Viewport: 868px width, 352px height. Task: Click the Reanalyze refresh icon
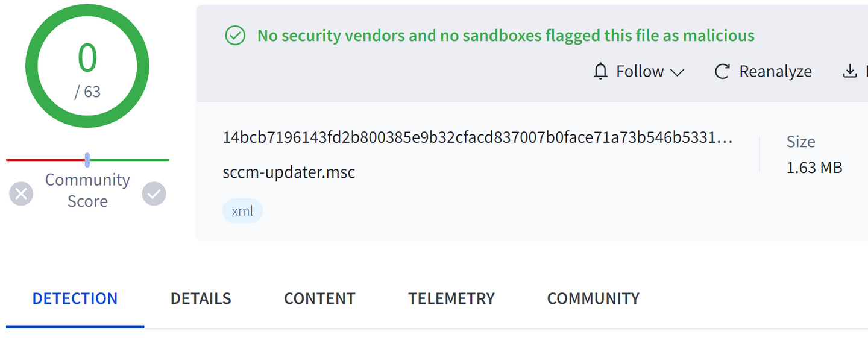722,71
